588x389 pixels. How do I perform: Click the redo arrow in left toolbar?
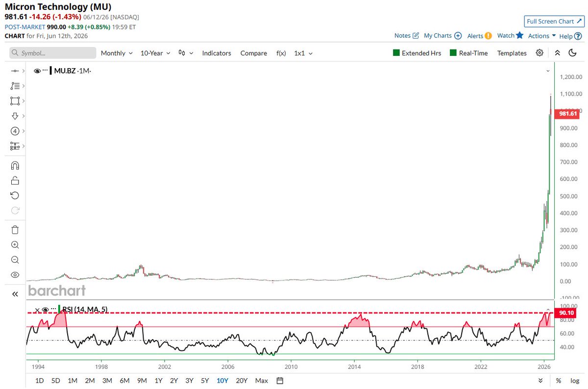coord(15,211)
